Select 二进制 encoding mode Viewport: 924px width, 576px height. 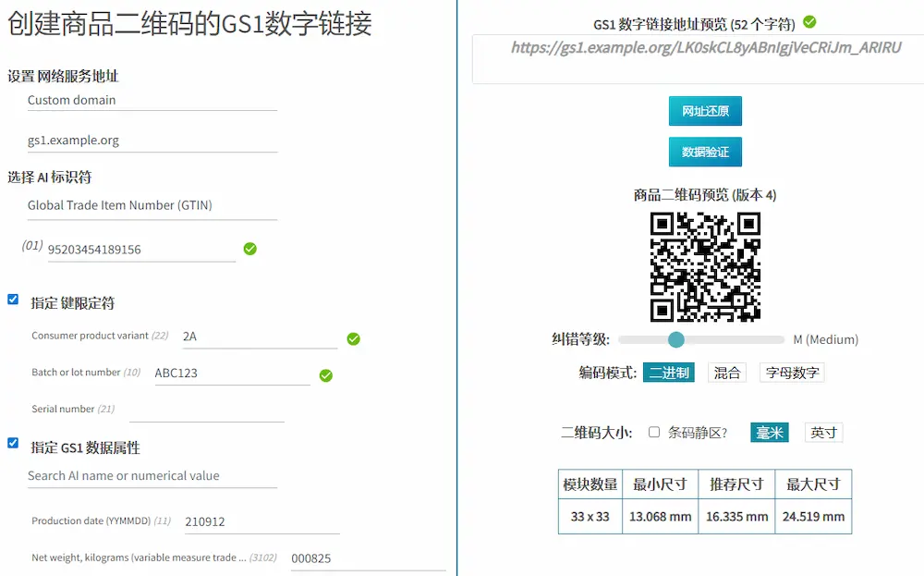[669, 373]
